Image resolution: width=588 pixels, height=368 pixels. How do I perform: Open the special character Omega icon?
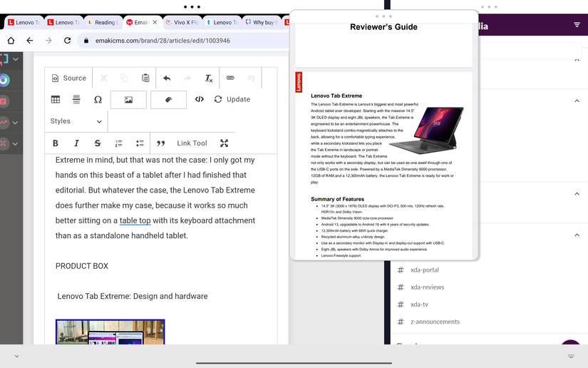tap(98, 99)
